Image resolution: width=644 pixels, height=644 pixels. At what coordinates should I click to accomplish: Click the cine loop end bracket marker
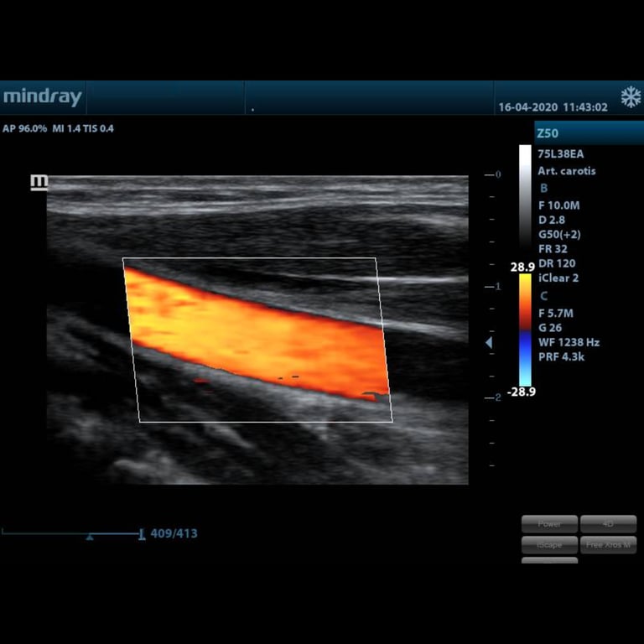[141, 534]
